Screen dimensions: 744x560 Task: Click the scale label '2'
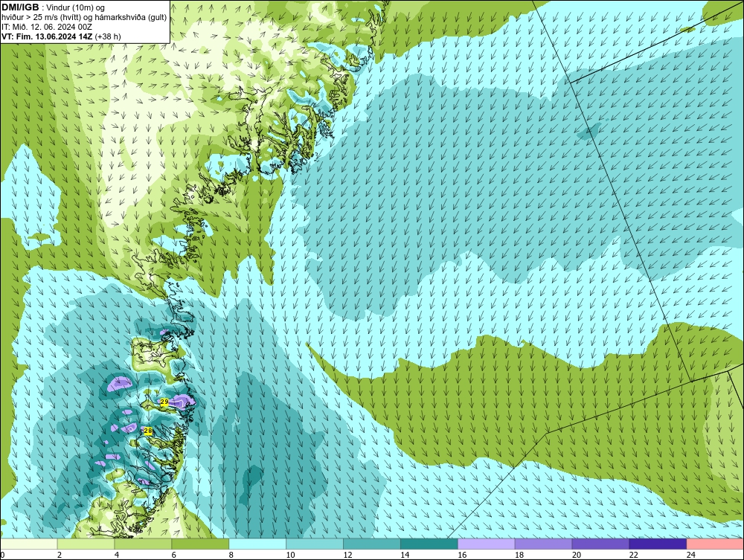click(60, 555)
